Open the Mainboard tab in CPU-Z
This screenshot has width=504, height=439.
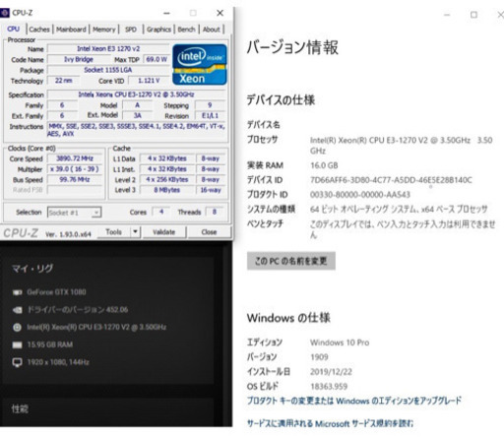[71, 30]
